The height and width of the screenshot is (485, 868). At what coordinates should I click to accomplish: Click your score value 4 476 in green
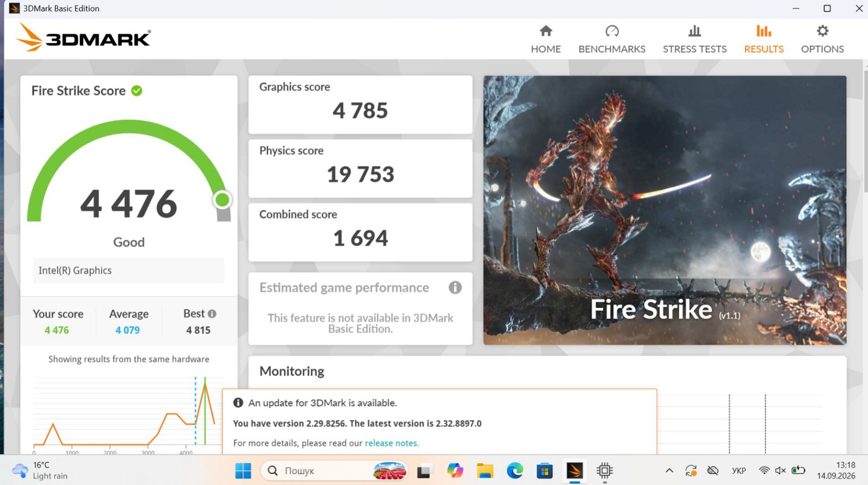57,330
